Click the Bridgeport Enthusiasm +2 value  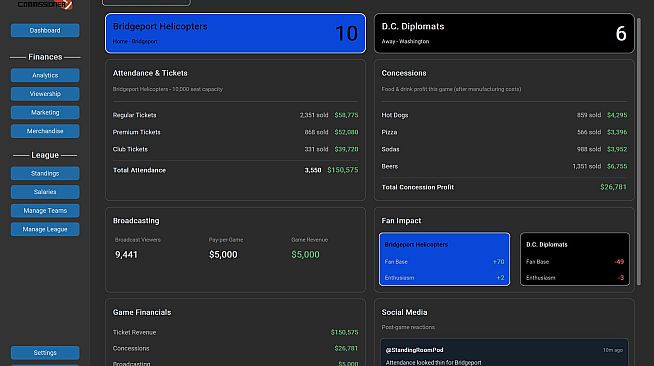[x=501, y=278]
